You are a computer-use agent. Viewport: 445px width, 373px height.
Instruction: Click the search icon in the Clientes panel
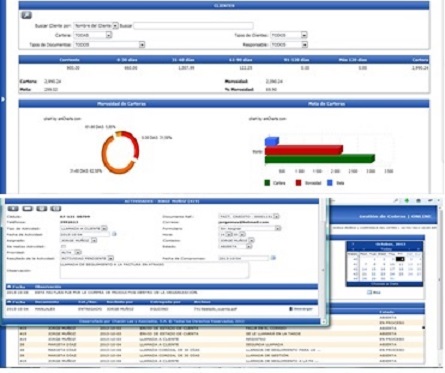(x=26, y=15)
